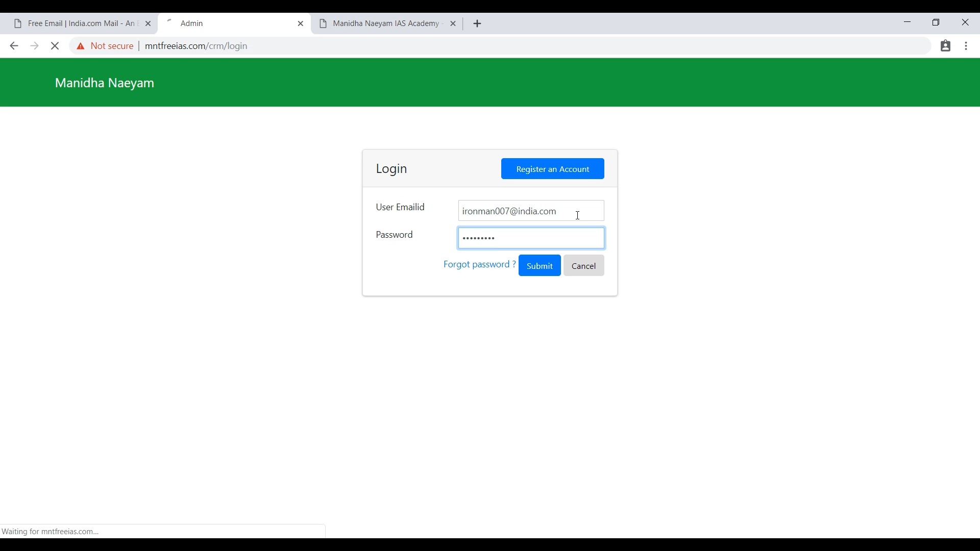Click the browser profile/account icon

(x=946, y=46)
